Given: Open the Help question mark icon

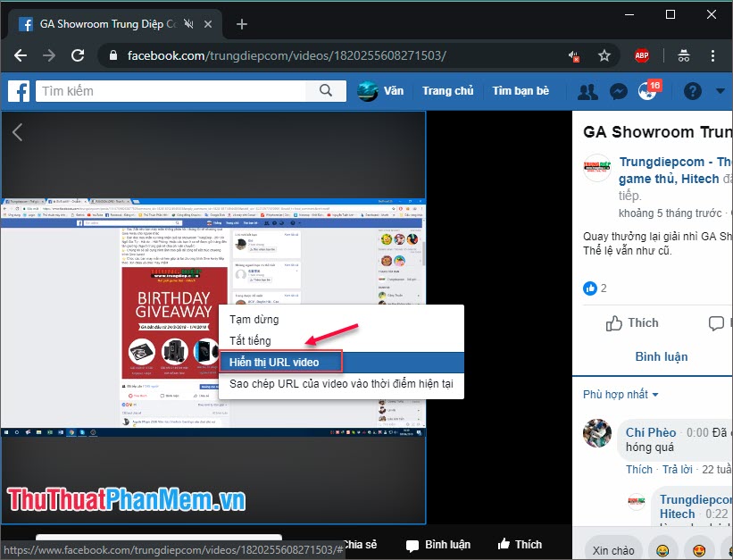Looking at the screenshot, I should (x=692, y=91).
